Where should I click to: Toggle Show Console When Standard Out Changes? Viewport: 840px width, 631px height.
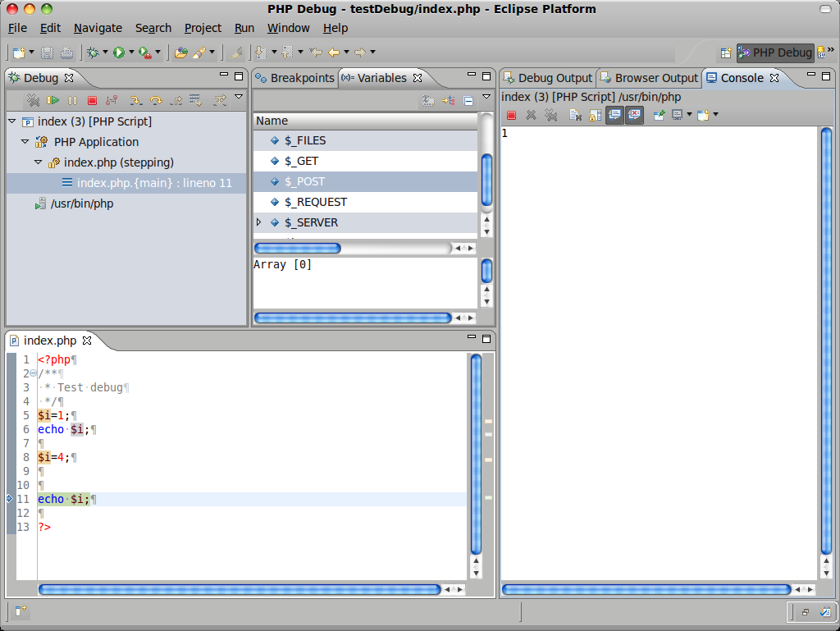614,115
